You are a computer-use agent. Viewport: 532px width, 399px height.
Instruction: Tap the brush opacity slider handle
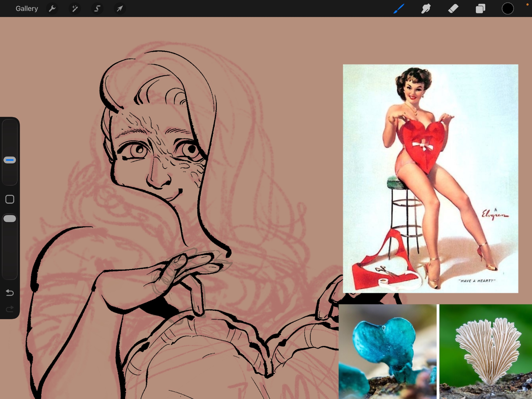coord(10,219)
